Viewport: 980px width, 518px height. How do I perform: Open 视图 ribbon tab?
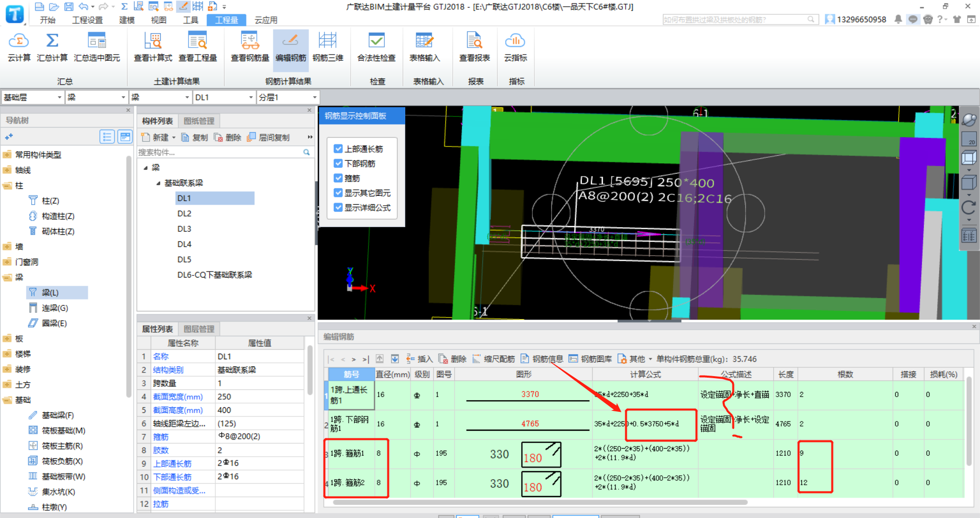158,20
